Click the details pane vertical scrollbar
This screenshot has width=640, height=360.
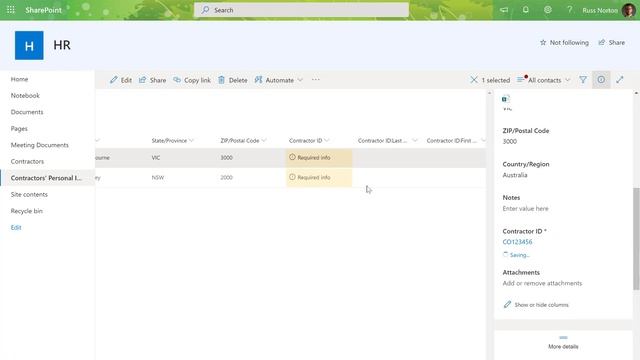(x=636, y=239)
